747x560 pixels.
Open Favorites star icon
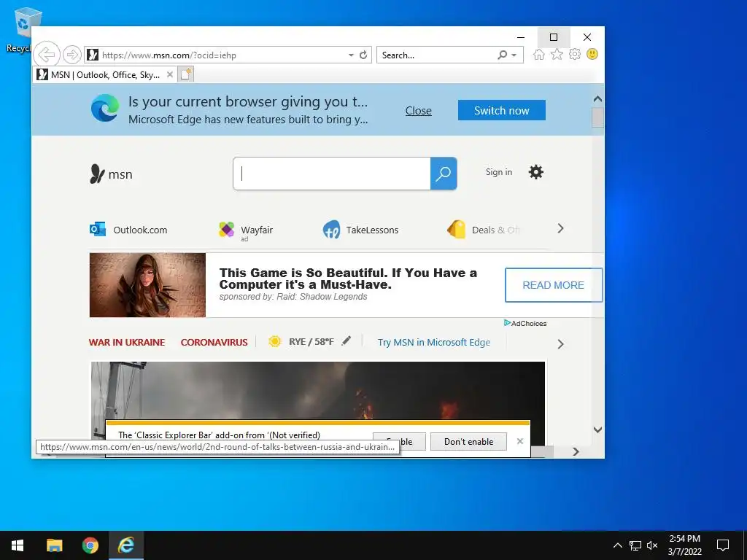(x=557, y=54)
